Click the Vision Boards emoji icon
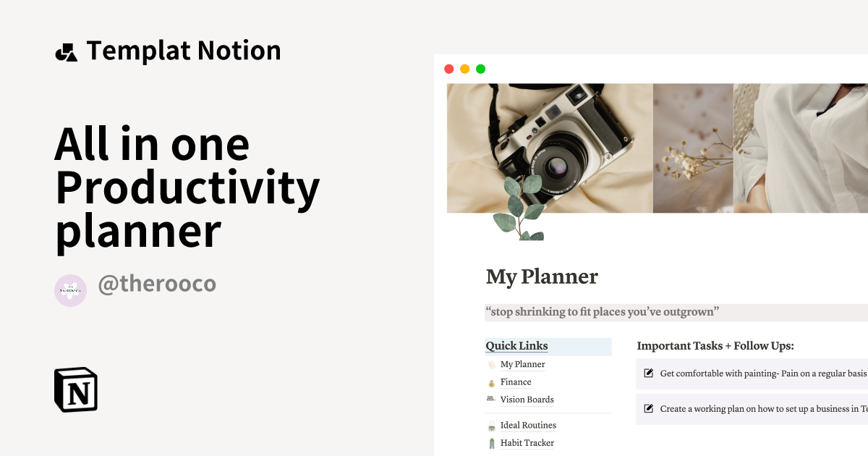868x456 pixels. pos(491,399)
